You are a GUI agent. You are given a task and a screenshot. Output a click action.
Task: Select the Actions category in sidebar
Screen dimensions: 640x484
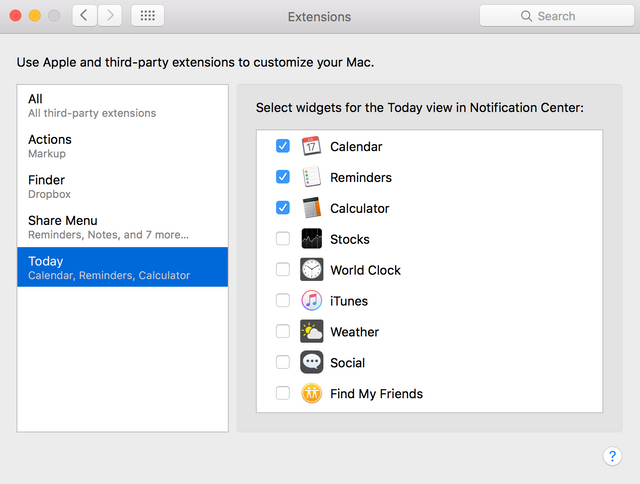(122, 146)
